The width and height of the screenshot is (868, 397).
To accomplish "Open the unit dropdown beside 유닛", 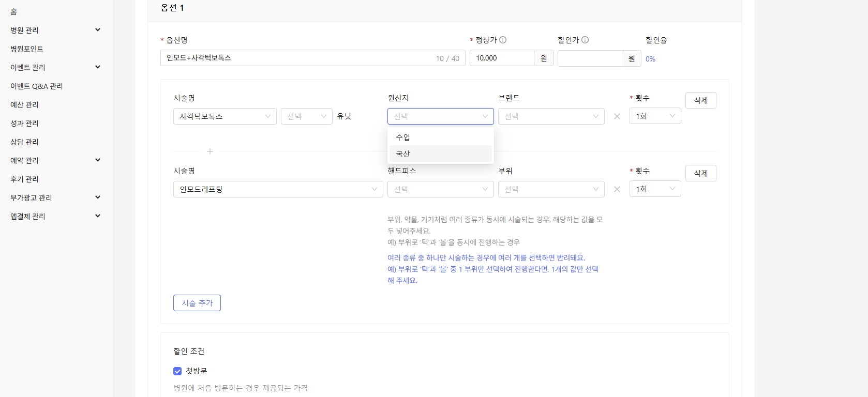I will pos(306,116).
